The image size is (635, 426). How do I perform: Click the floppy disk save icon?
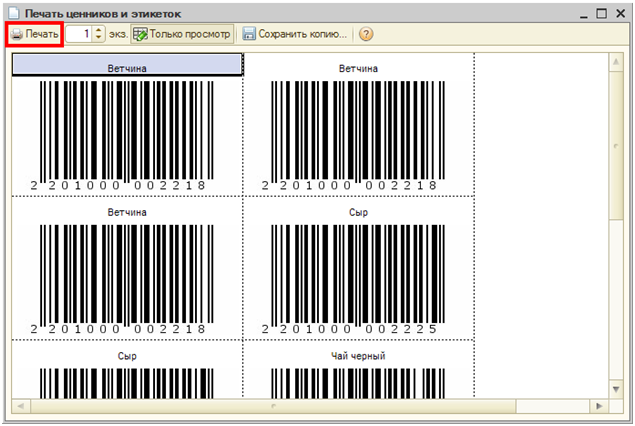coord(249,34)
